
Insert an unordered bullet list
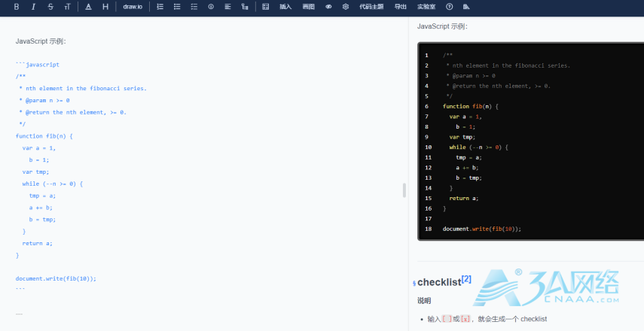[x=177, y=7]
